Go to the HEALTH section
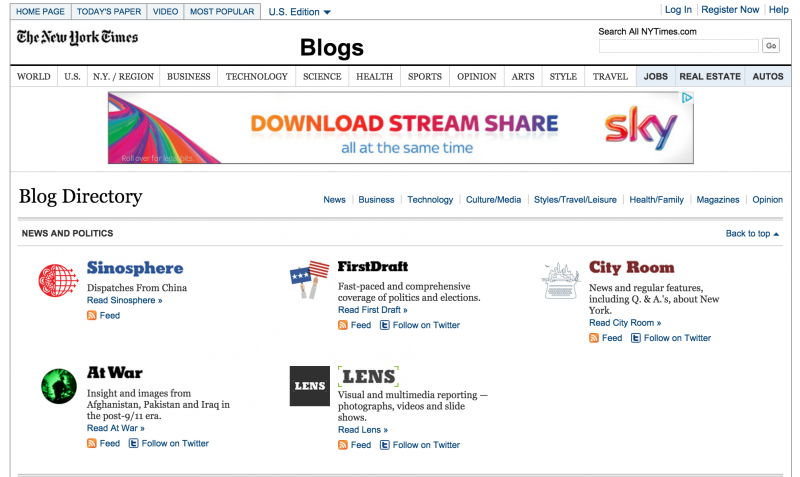 coord(374,77)
